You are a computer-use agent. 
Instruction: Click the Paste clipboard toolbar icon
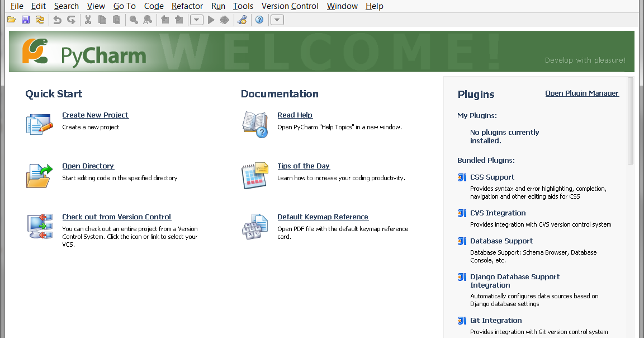[117, 20]
